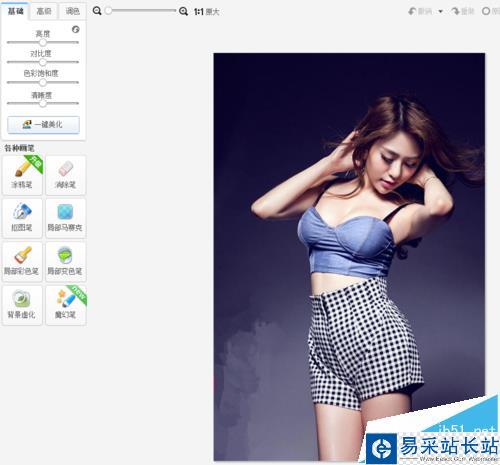This screenshot has width=500, height=465.
Task: Click the 亮度 brightness slider
Action: (x=43, y=42)
